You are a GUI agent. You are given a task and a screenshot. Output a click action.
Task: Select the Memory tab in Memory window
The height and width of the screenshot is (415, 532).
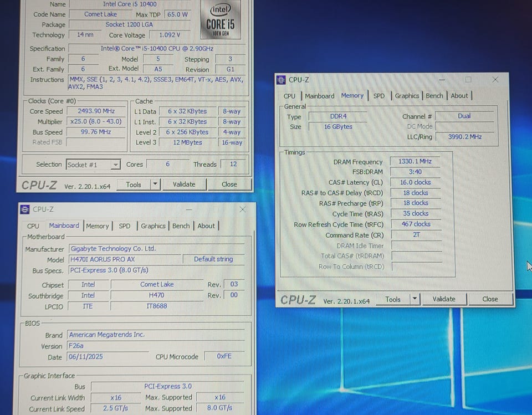pyautogui.click(x=352, y=96)
